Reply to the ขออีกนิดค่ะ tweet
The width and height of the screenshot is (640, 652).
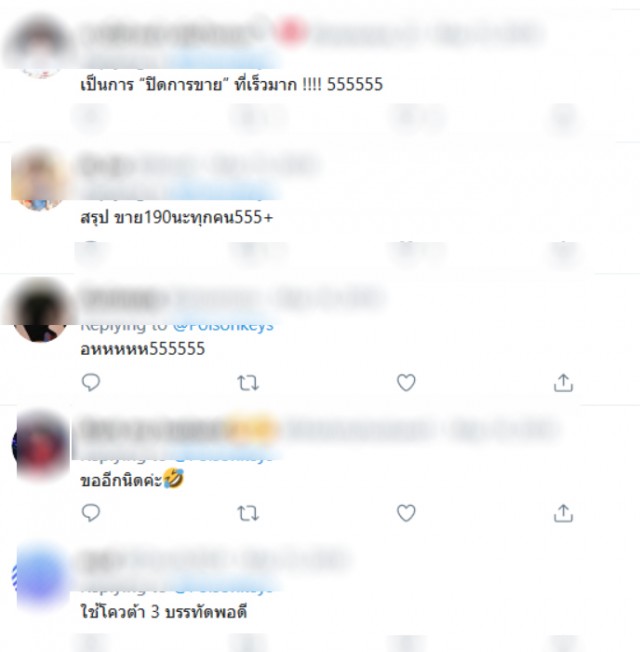click(91, 513)
